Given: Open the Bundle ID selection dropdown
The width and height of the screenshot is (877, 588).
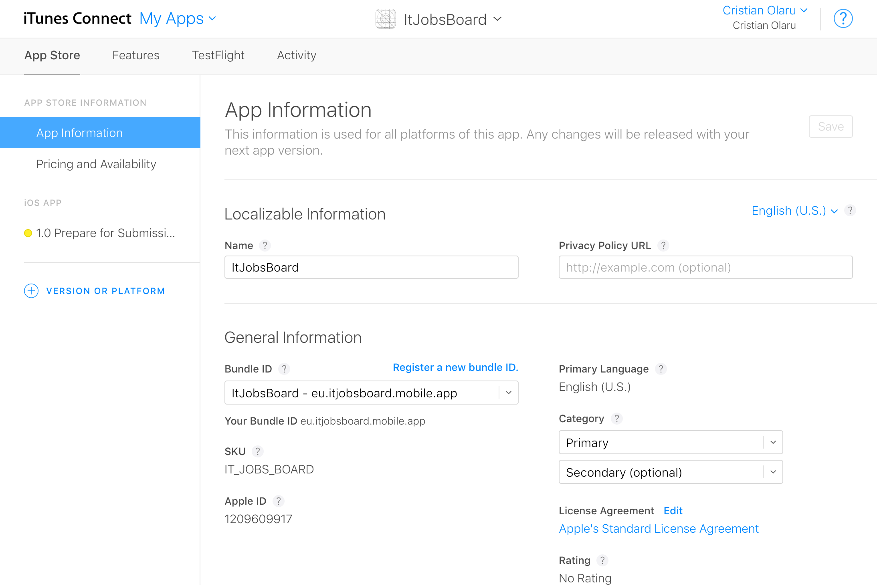Looking at the screenshot, I should pyautogui.click(x=508, y=393).
